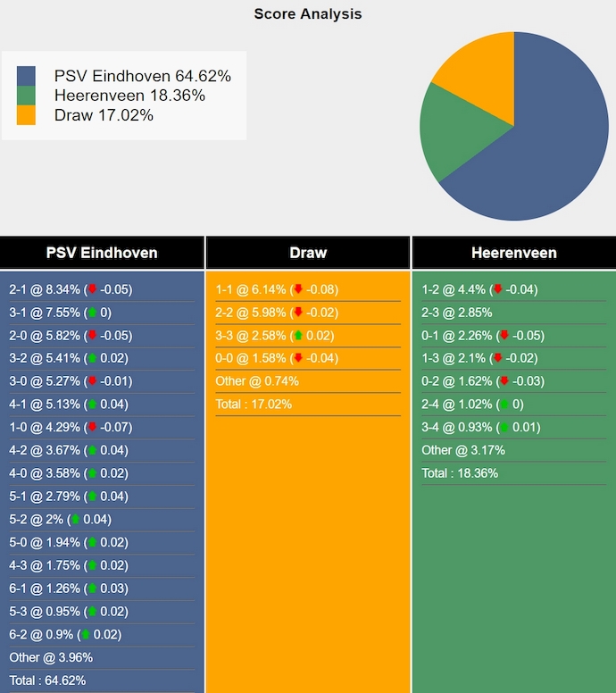Image resolution: width=616 pixels, height=693 pixels.
Task: Click red down arrow beside 1-2 Heerenveen score
Action: 497,289
